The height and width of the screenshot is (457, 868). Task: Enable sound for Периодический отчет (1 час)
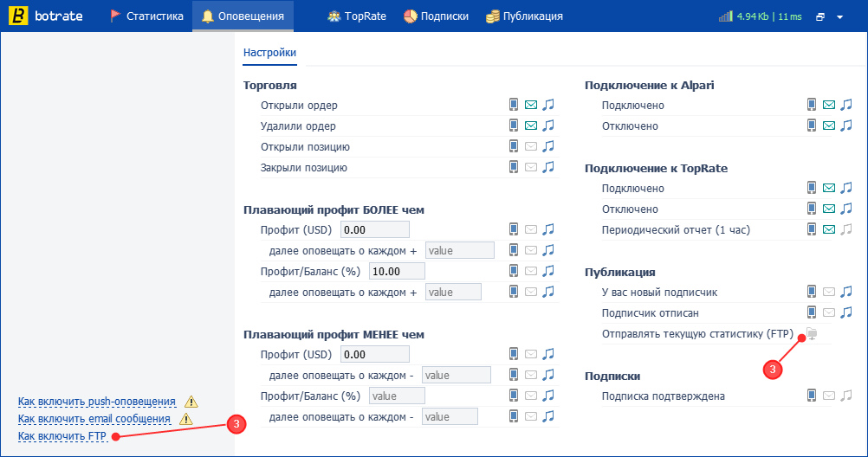tap(845, 229)
